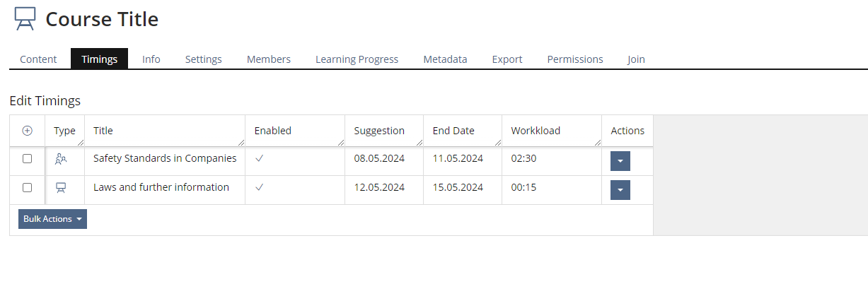Click the group icon for Safety Standards row
The width and height of the screenshot is (868, 284).
(x=61, y=159)
